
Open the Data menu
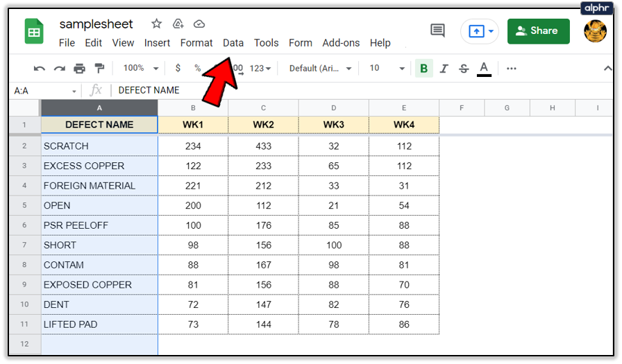click(233, 42)
